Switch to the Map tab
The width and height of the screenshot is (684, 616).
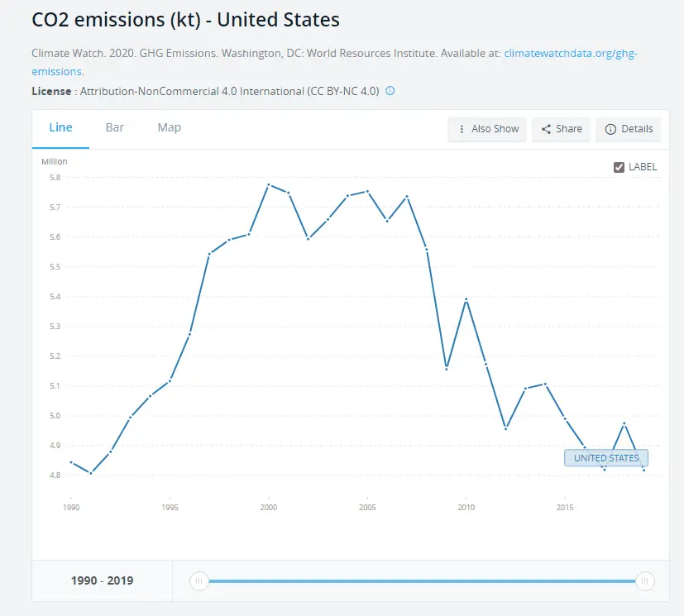click(170, 127)
